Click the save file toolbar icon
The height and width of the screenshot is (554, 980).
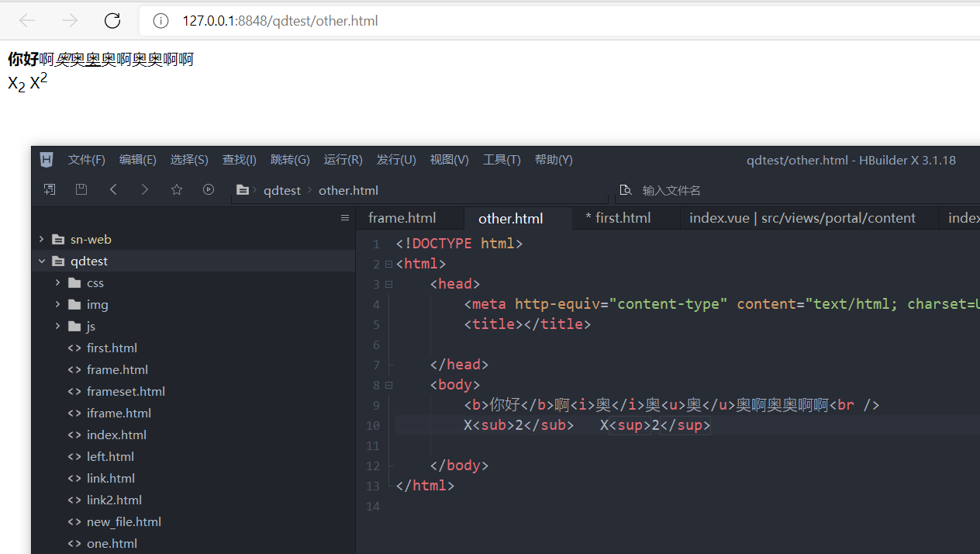coord(81,189)
